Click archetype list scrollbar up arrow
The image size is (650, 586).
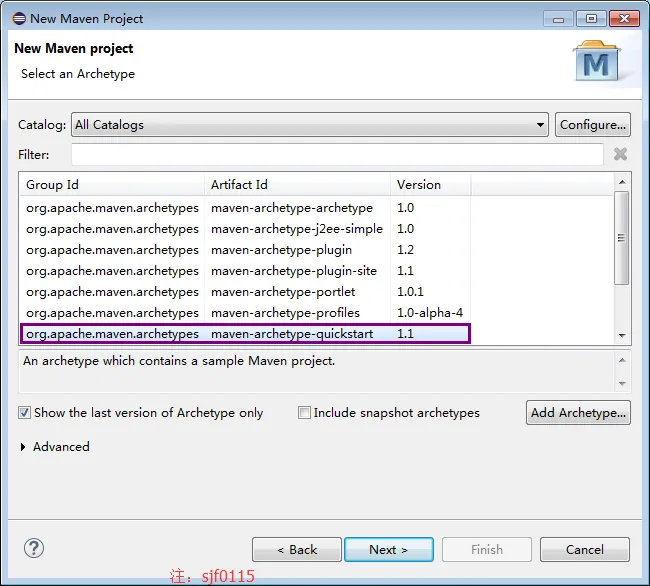tap(622, 182)
